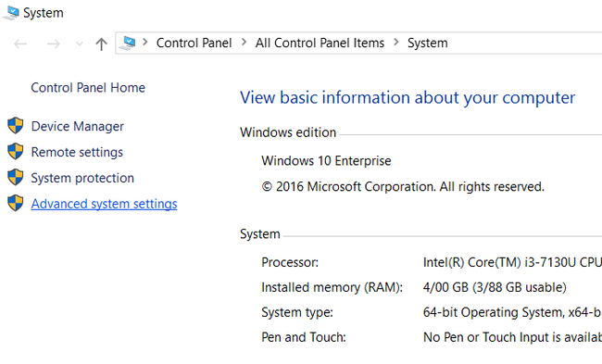Viewport: 602px width, 364px height.
Task: Go back with the left arrow
Action: 20,44
